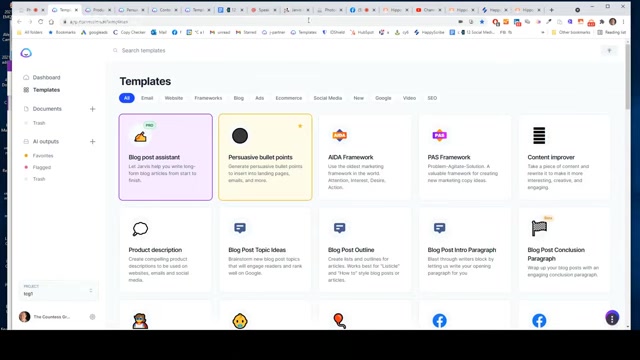Viewport: 640px width, 360px height.
Task: Click the browser home icon
Action: click(51, 22)
